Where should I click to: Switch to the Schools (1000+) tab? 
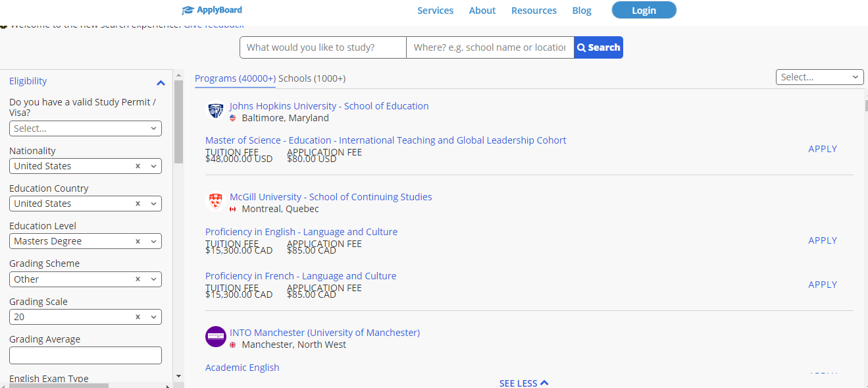click(x=312, y=78)
